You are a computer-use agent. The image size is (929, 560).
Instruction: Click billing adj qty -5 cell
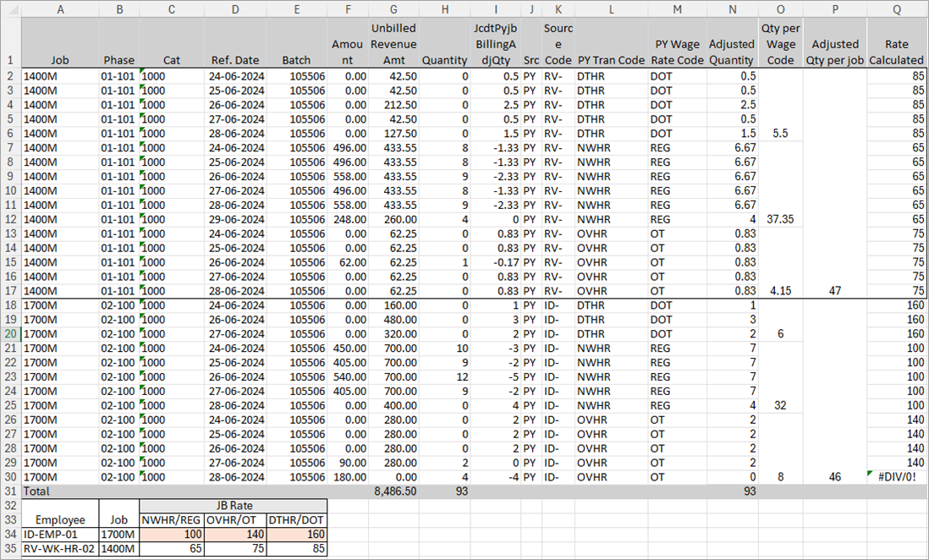495,377
